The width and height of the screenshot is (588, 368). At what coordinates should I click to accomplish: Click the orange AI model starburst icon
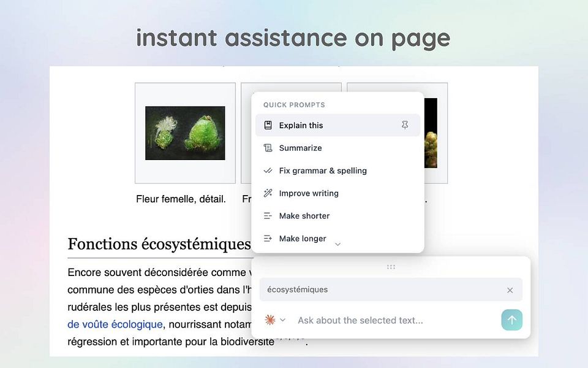[270, 320]
